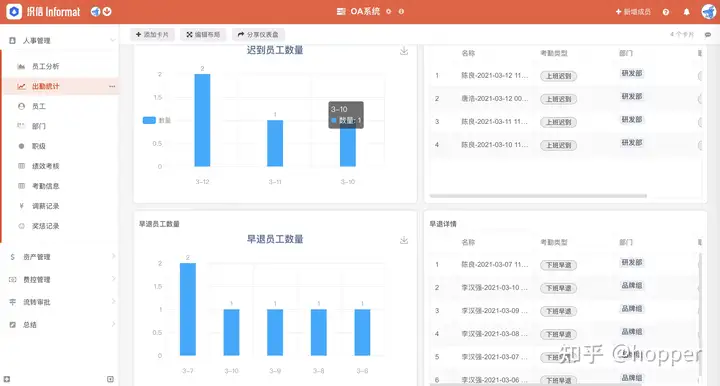Click row 唐浩-2021-03-12 name cell

pos(495,99)
